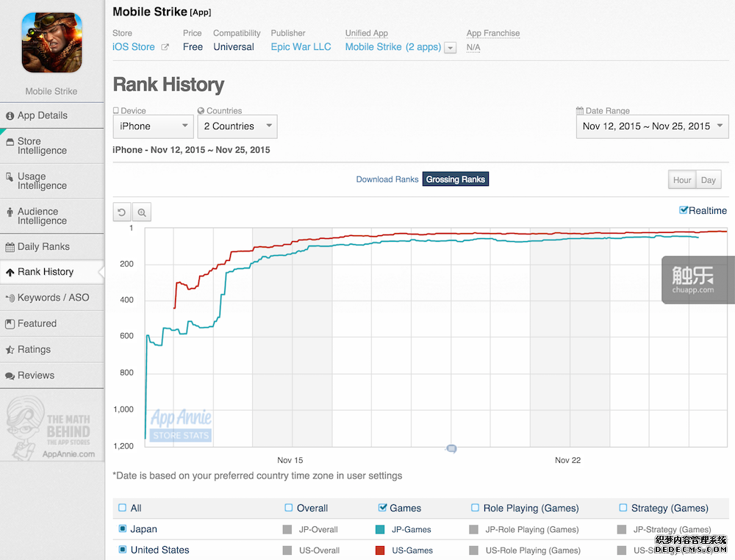Expand the unified app dropdown arrow
The image size is (735, 560).
click(451, 48)
